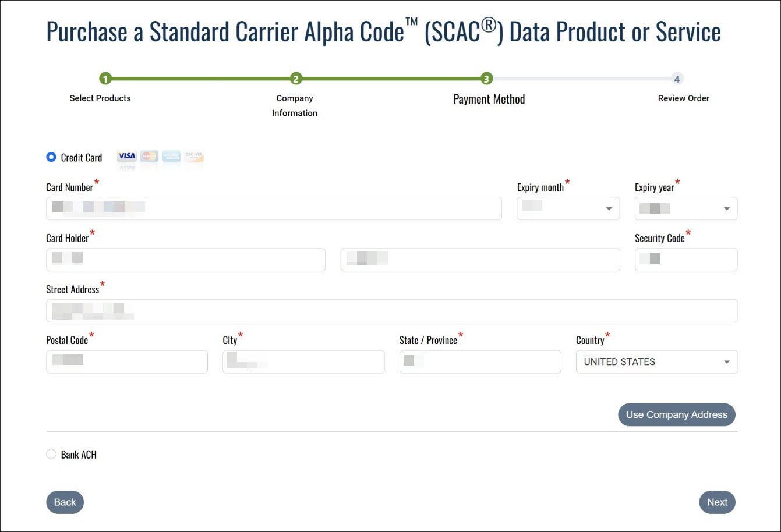The height and width of the screenshot is (532, 781).
Task: Select the Bank ACH payment option
Action: [x=51, y=454]
